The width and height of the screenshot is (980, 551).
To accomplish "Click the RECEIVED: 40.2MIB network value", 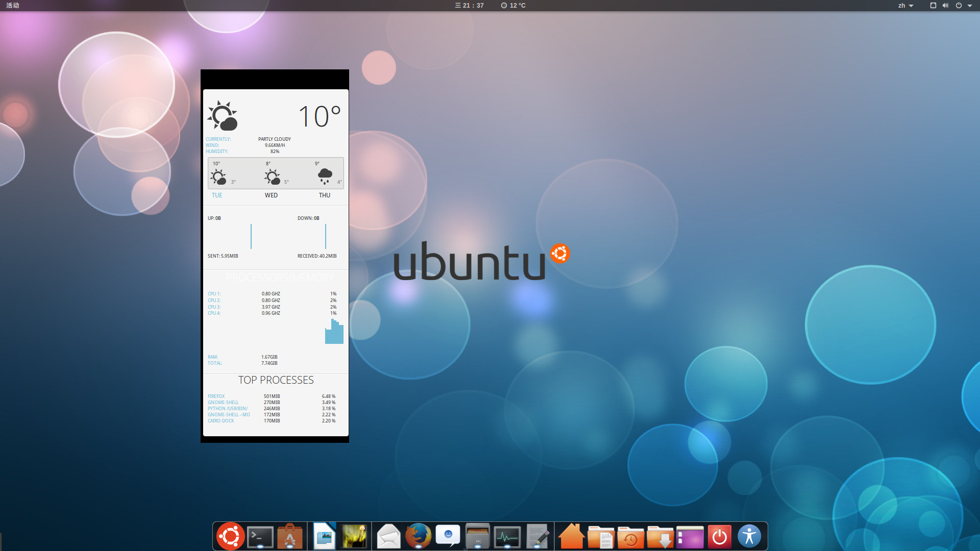I will (317, 256).
